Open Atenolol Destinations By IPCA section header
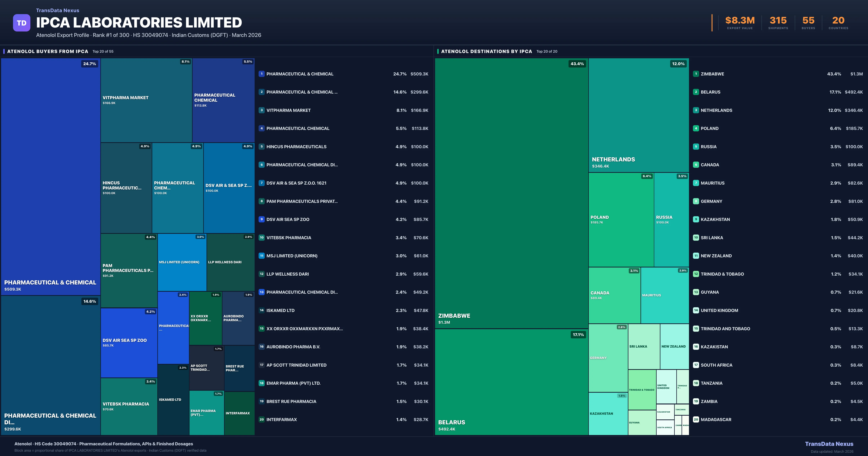 pyautogui.click(x=486, y=52)
